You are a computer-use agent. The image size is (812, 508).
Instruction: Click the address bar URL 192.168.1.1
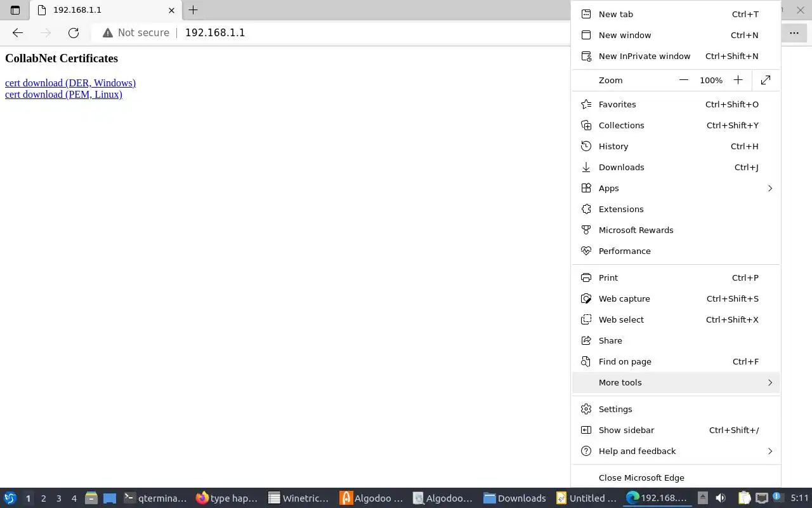(x=215, y=32)
